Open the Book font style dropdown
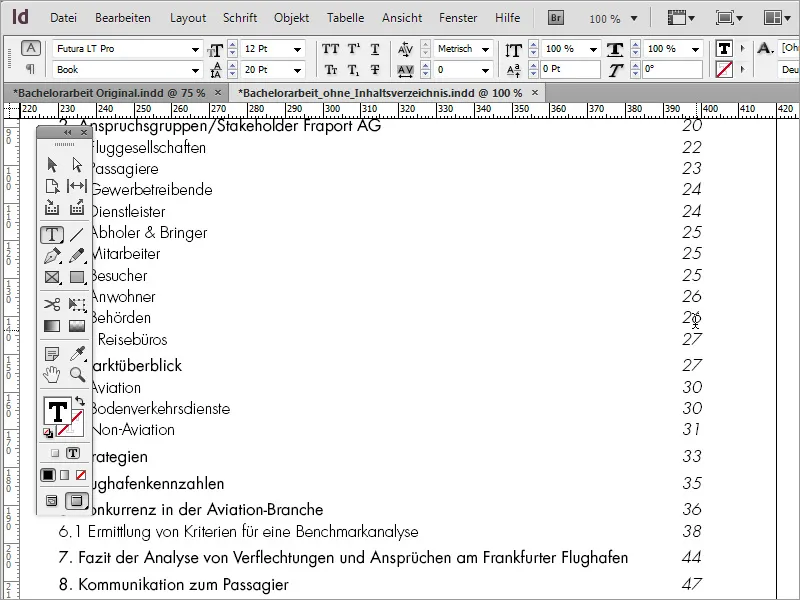The width and height of the screenshot is (800, 600). click(x=195, y=70)
